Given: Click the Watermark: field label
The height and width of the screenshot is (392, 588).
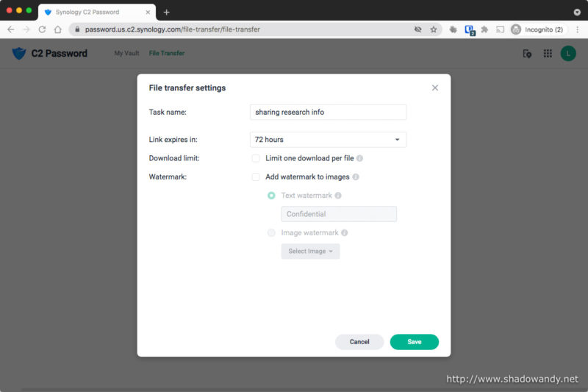Looking at the screenshot, I should point(168,177).
